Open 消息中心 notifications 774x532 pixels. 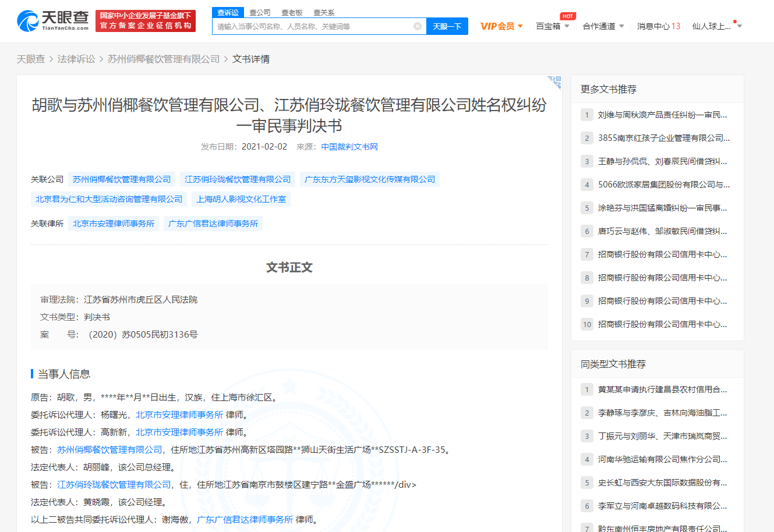pos(658,26)
